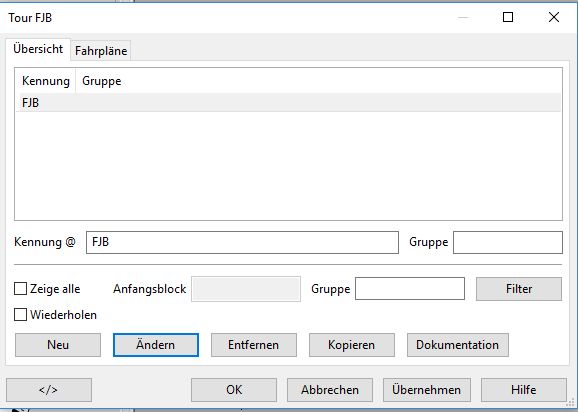This screenshot has width=578, height=412.
Task: Enable the Zeige alle checkbox
Action: pyautogui.click(x=20, y=289)
